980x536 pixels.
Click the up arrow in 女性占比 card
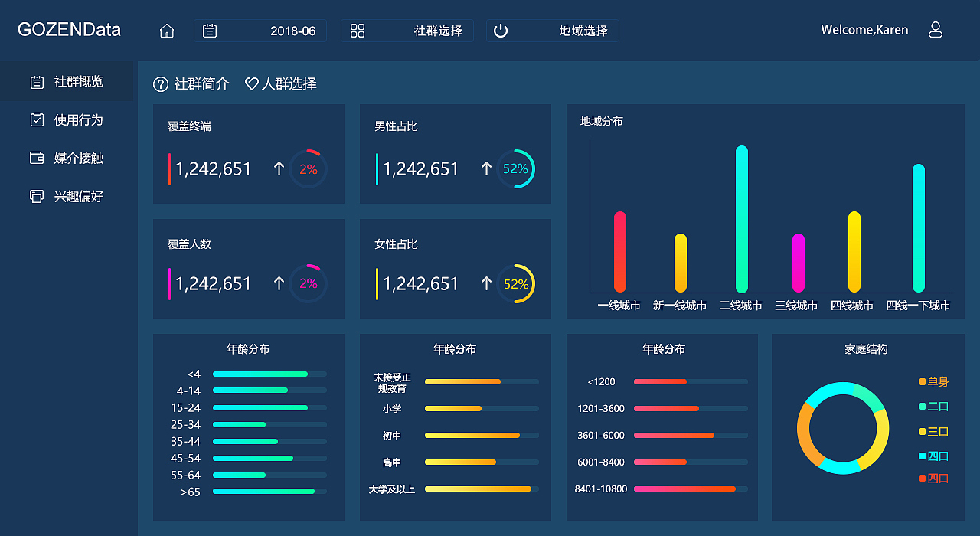pyautogui.click(x=485, y=283)
